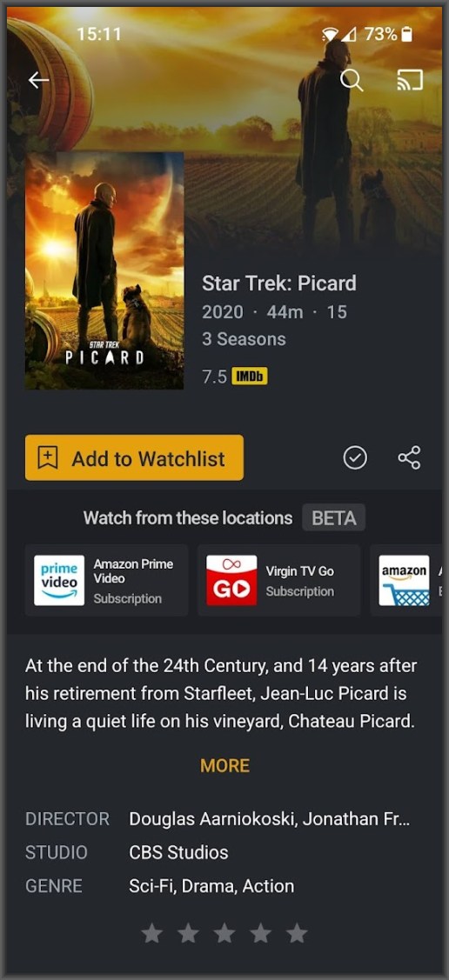Open the Virgin TV Go logo tile
This screenshot has width=449, height=980.
[231, 581]
